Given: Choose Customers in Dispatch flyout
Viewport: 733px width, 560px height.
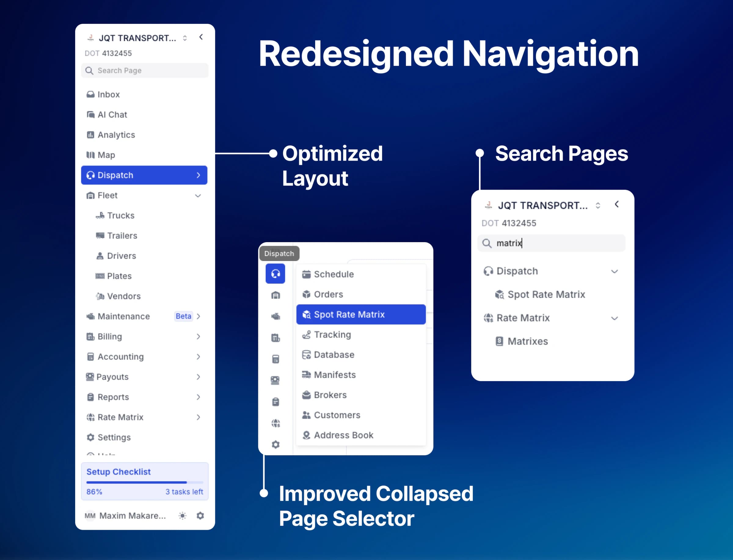Looking at the screenshot, I should [x=361, y=415].
